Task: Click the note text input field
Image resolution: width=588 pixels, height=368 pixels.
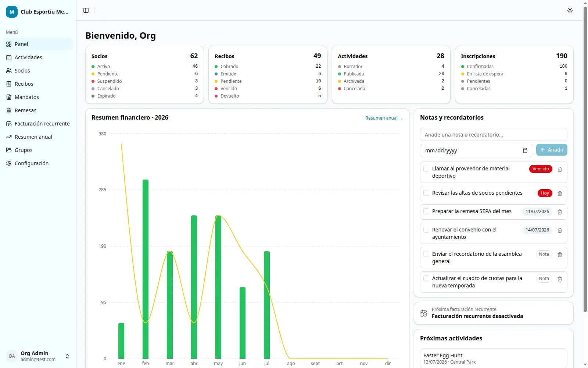Action: pyautogui.click(x=494, y=134)
